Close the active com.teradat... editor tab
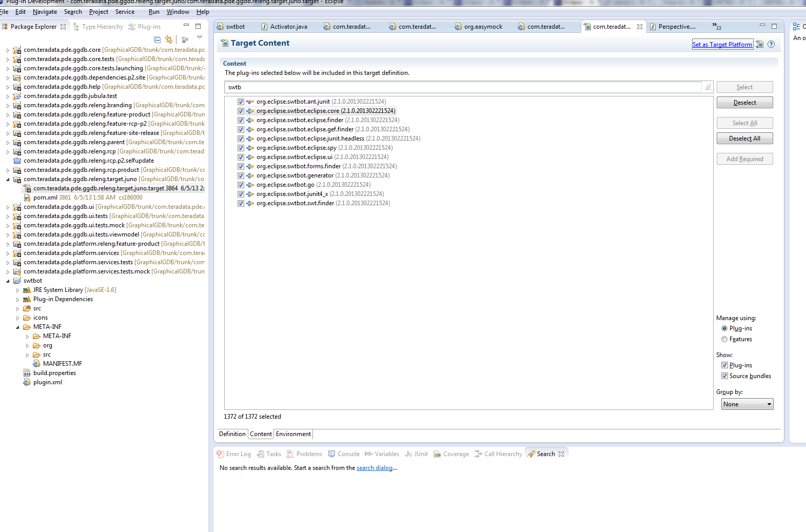Screen dimensions: 806x532 pyautogui.click(x=640, y=27)
